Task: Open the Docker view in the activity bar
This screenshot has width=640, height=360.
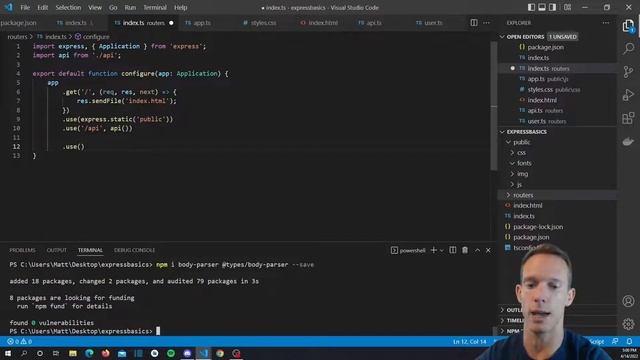Action: click(628, 142)
